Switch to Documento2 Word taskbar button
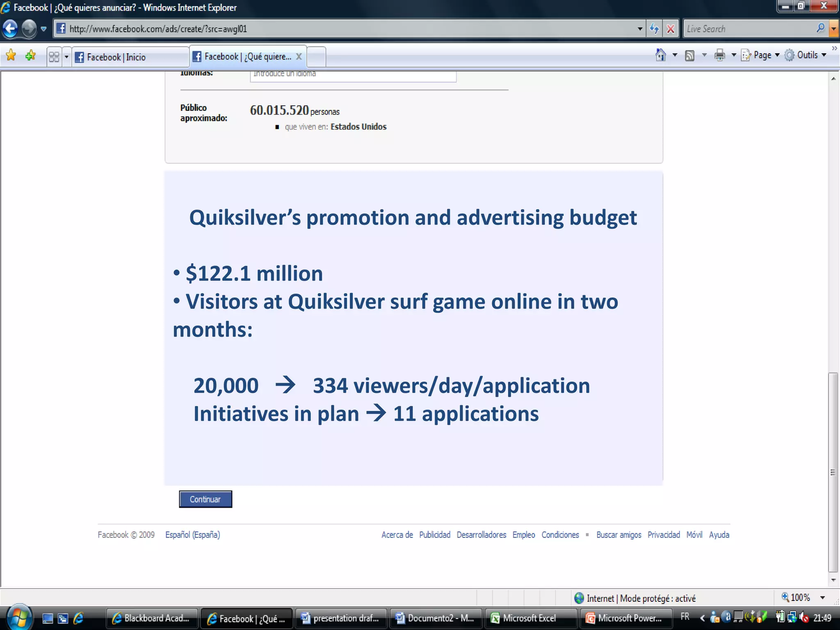 436,618
